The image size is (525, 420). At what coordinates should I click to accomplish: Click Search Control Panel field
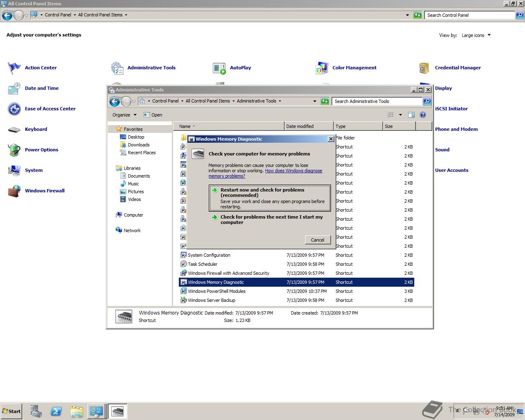point(469,15)
